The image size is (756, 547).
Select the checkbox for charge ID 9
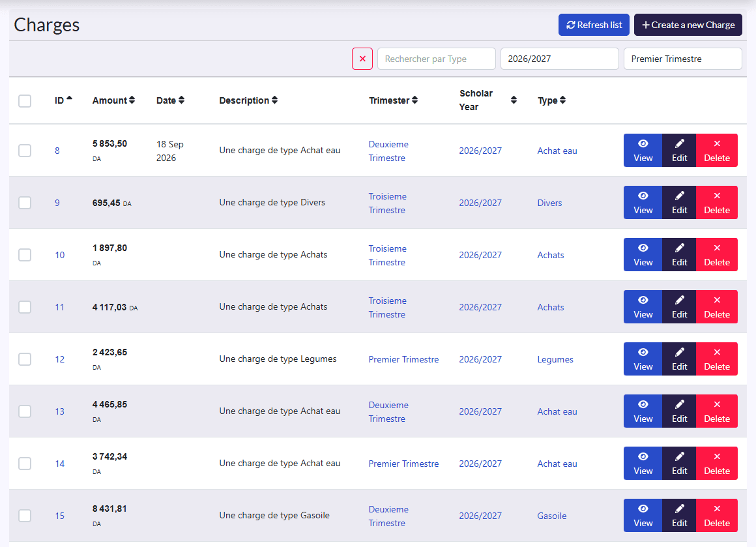pyautogui.click(x=25, y=203)
